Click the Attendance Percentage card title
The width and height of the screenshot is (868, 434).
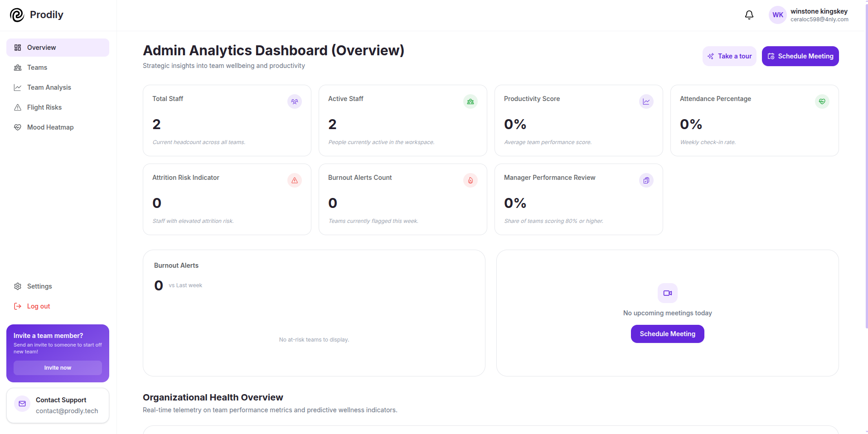point(715,99)
